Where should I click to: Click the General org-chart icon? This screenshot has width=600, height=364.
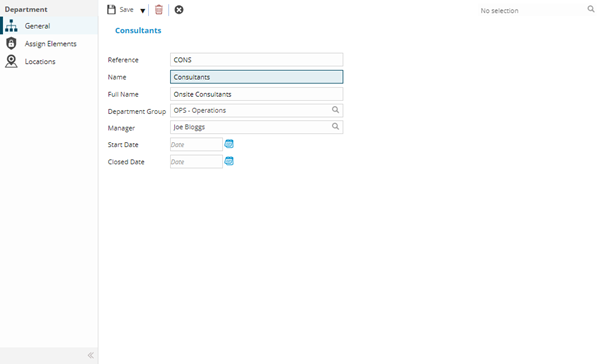tap(11, 26)
